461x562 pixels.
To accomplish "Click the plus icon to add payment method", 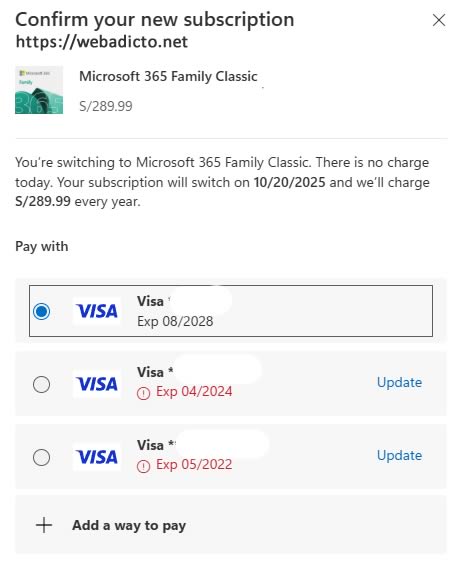I will [44, 525].
